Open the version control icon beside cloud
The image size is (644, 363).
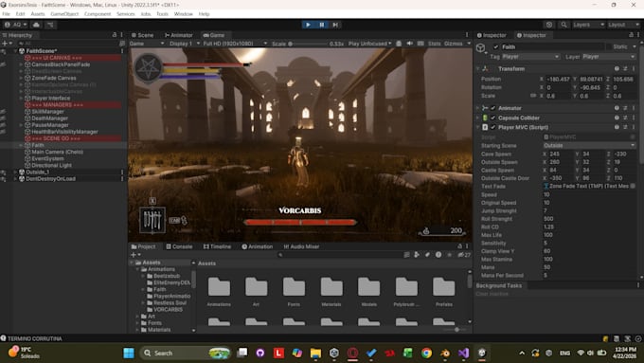(x=50, y=25)
